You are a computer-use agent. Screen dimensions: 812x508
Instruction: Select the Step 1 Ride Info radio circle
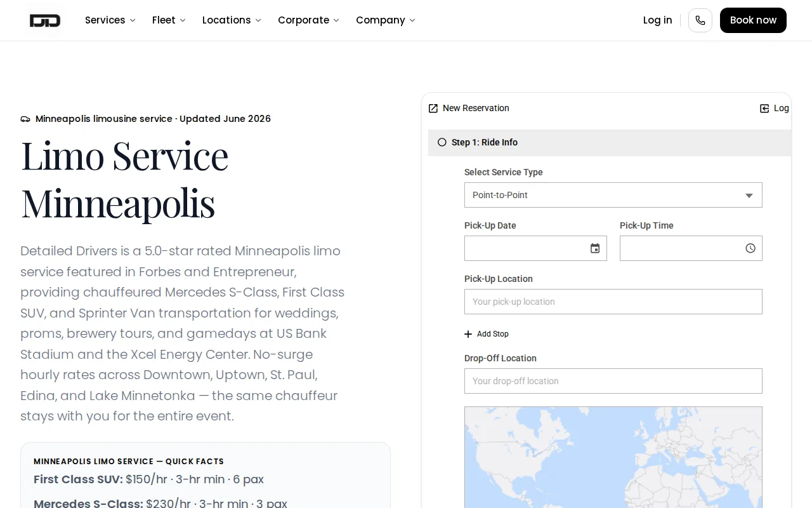pyautogui.click(x=442, y=142)
